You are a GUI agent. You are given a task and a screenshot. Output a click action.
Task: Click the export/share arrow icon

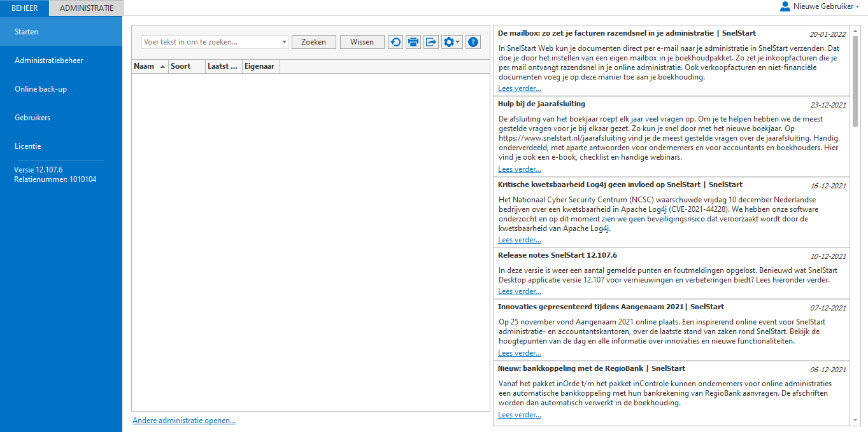(x=431, y=42)
